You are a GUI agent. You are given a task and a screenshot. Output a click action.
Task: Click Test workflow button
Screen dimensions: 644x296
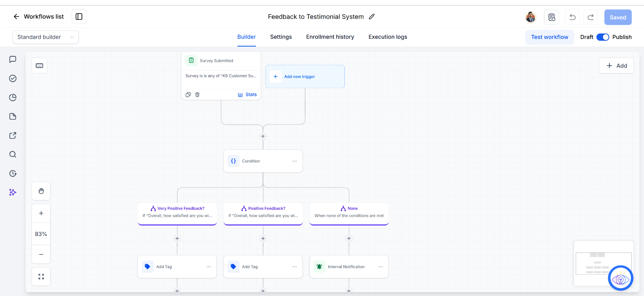pos(550,37)
